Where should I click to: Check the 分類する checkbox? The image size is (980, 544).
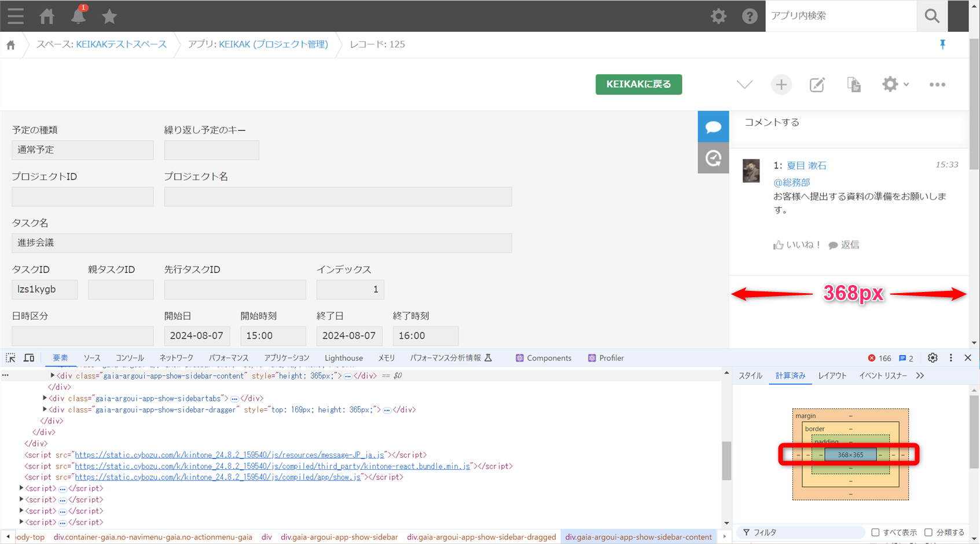(928, 532)
